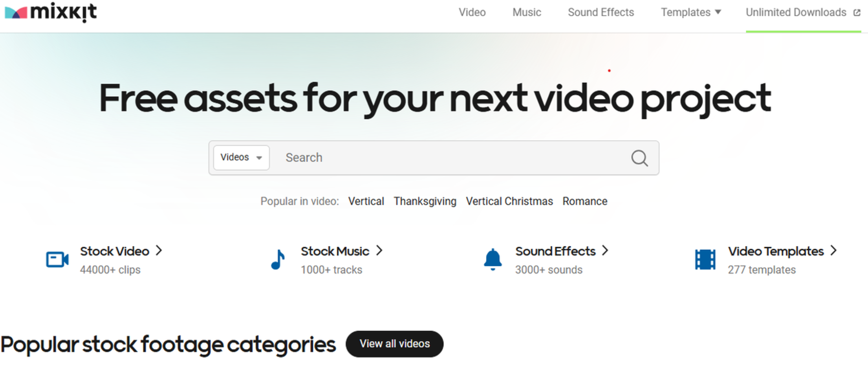Screen dimensions: 868x383
Task: Select Sound Effects in the top navigation
Action: [x=601, y=13]
